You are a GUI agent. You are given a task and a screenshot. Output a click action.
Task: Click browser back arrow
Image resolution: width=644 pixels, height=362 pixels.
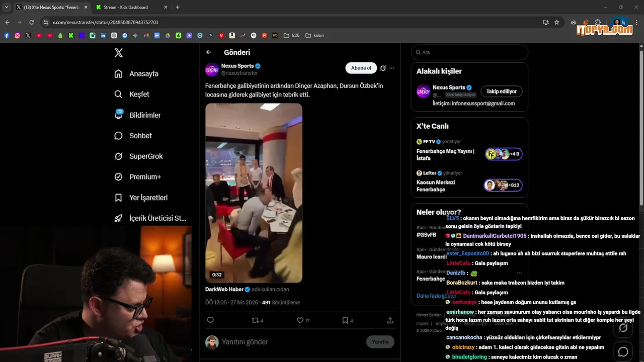point(7,22)
